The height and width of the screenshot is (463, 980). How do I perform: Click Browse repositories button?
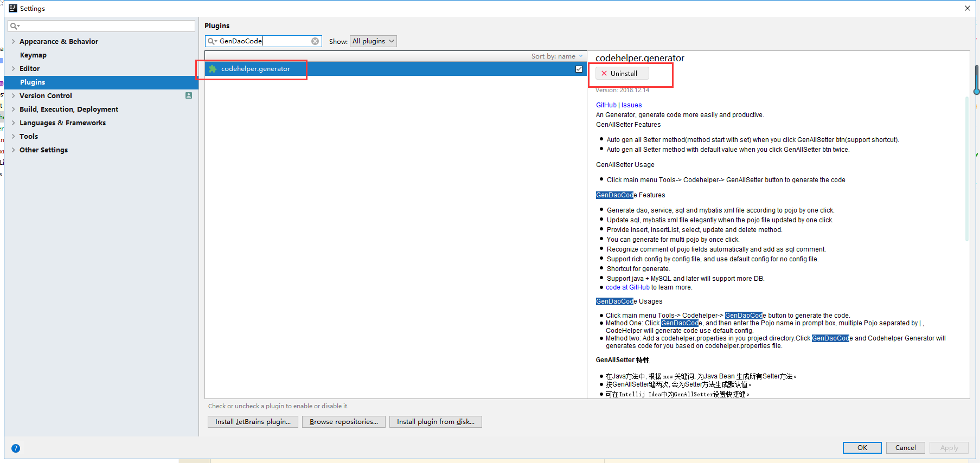point(344,422)
